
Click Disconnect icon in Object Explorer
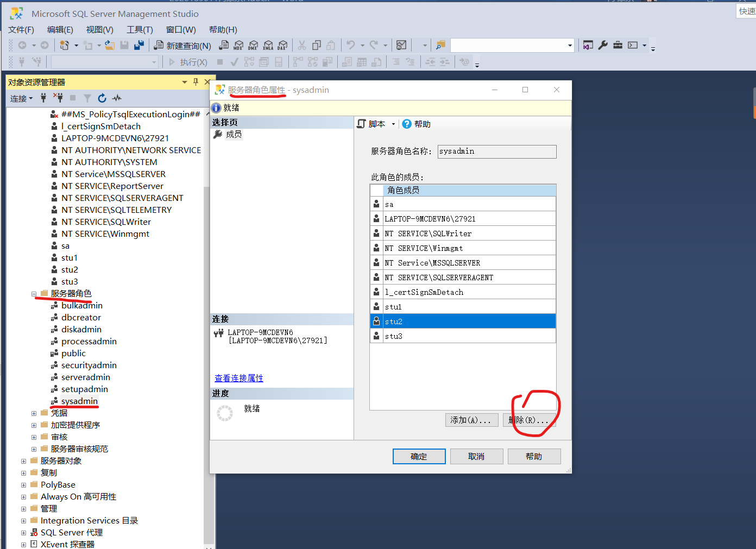58,98
